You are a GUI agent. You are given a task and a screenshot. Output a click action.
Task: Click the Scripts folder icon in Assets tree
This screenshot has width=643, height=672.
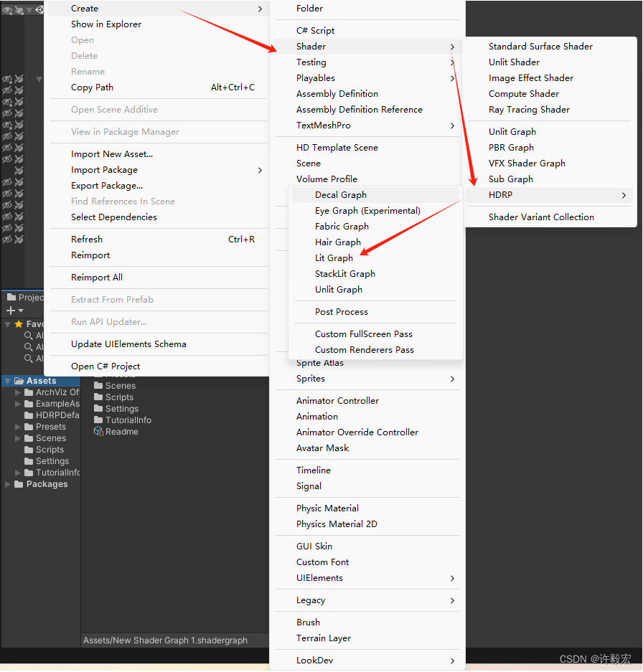[27, 449]
